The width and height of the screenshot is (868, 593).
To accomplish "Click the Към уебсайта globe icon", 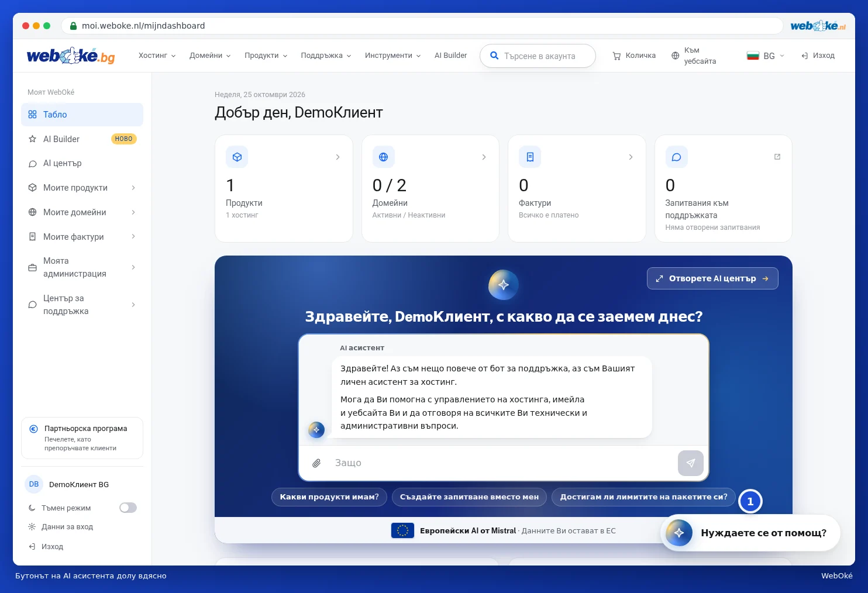I will 676,56.
